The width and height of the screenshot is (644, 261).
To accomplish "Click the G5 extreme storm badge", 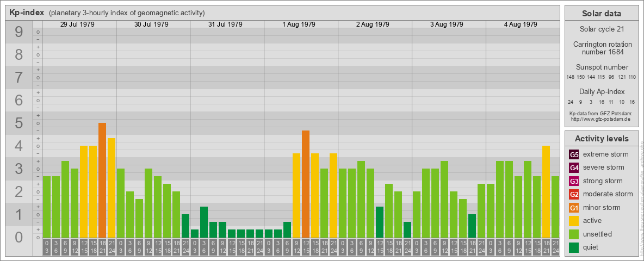I will (574, 154).
